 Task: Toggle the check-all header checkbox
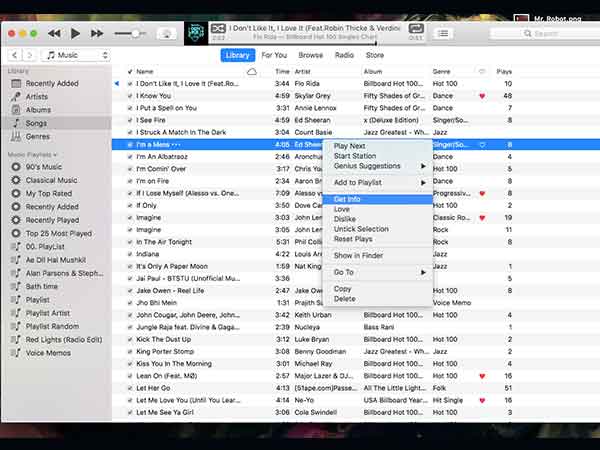[x=130, y=72]
